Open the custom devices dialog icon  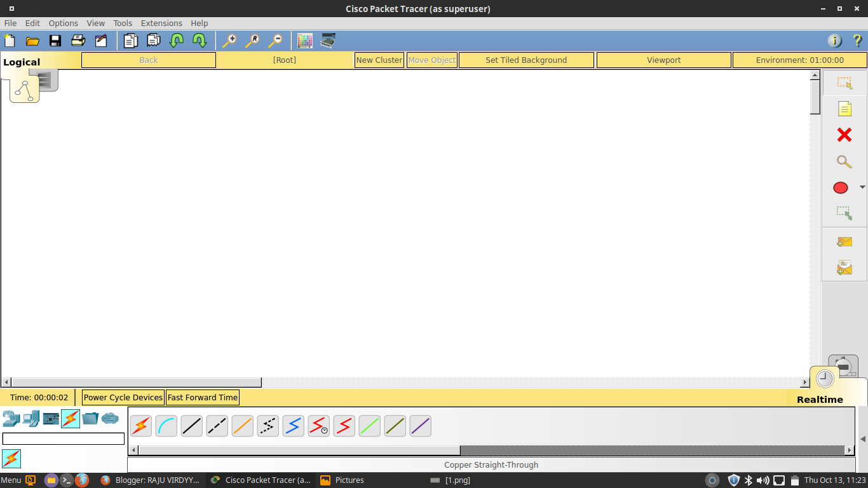(x=328, y=41)
